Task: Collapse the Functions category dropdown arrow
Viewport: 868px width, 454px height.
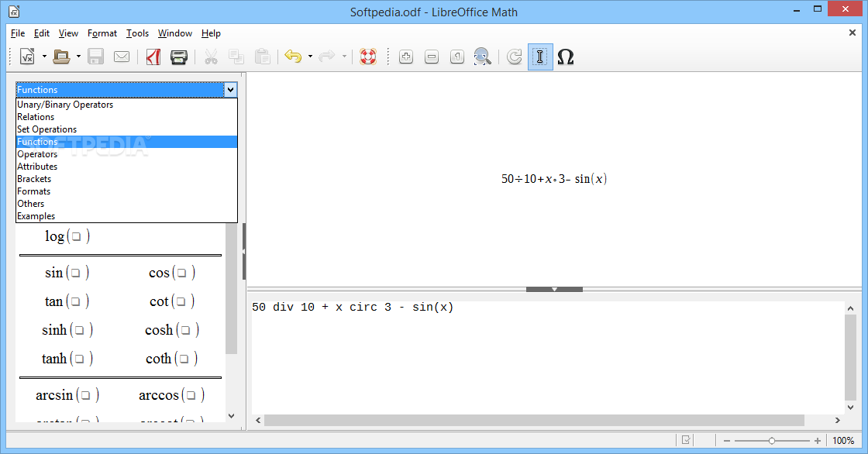Action: click(x=230, y=90)
